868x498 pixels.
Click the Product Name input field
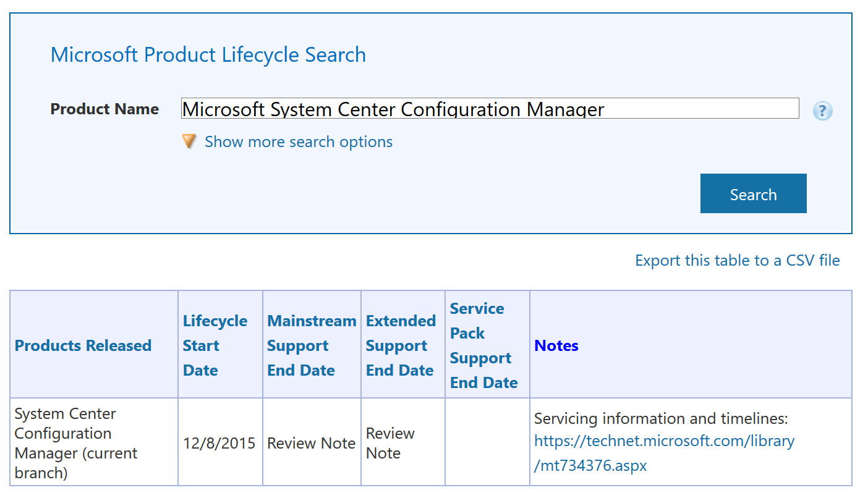tap(490, 108)
